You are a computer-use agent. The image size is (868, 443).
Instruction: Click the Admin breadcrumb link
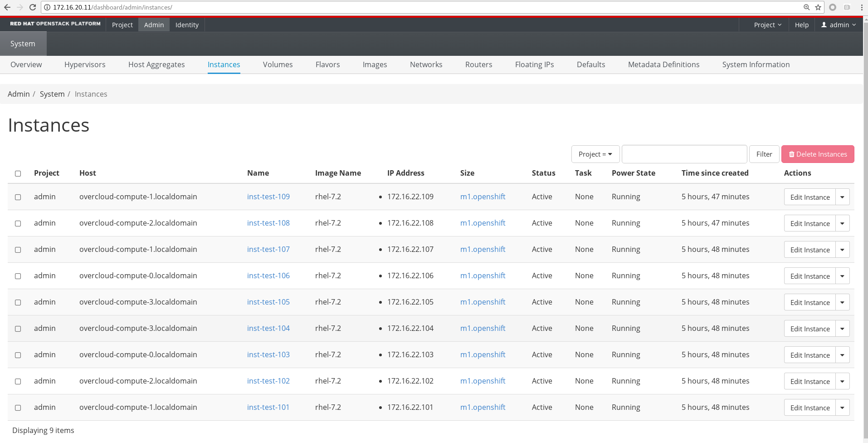pyautogui.click(x=19, y=94)
